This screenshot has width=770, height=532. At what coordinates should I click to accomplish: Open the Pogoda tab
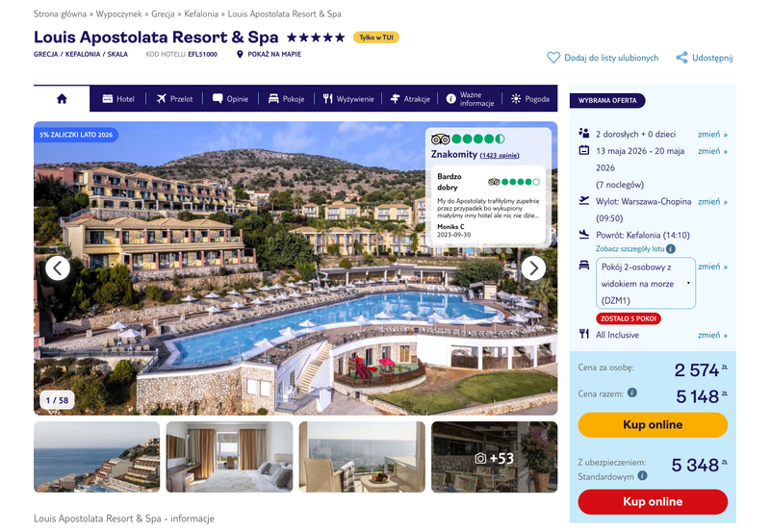pos(530,99)
